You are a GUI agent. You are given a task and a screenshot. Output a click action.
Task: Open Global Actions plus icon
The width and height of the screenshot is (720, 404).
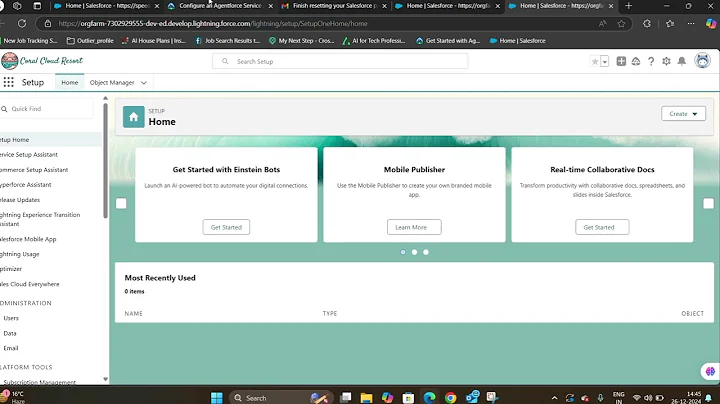(621, 61)
